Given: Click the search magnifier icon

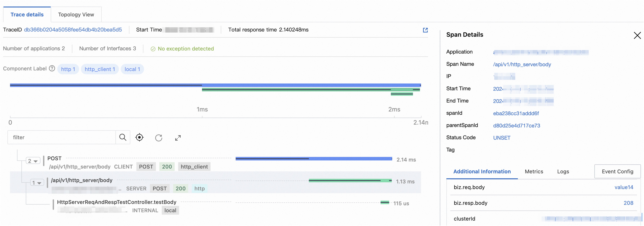Looking at the screenshot, I should point(123,137).
